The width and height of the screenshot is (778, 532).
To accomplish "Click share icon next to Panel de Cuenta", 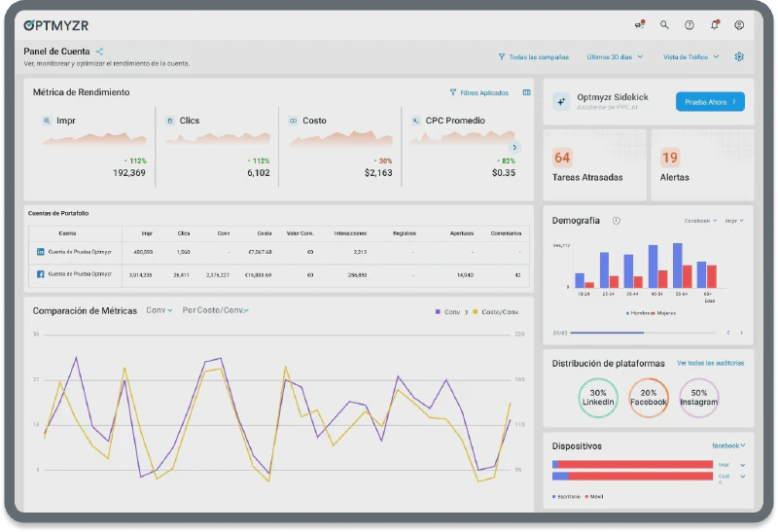I will pyautogui.click(x=100, y=52).
